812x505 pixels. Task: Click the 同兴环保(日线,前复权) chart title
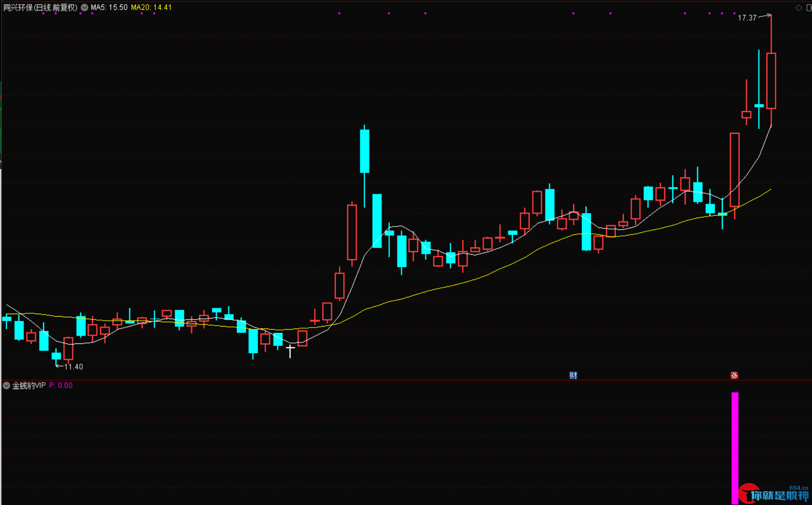click(x=41, y=7)
